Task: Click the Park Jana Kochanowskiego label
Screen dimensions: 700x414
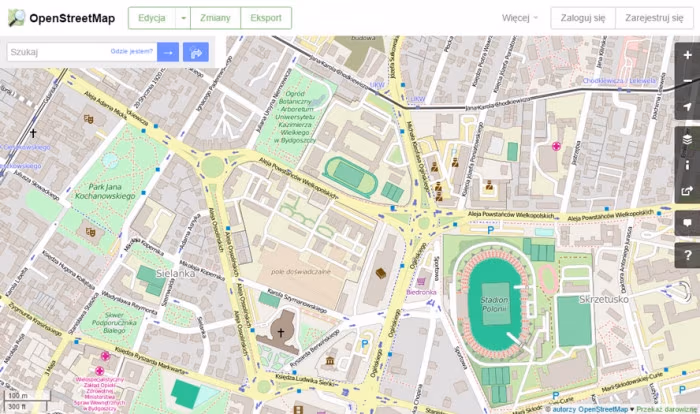Action: (105, 191)
